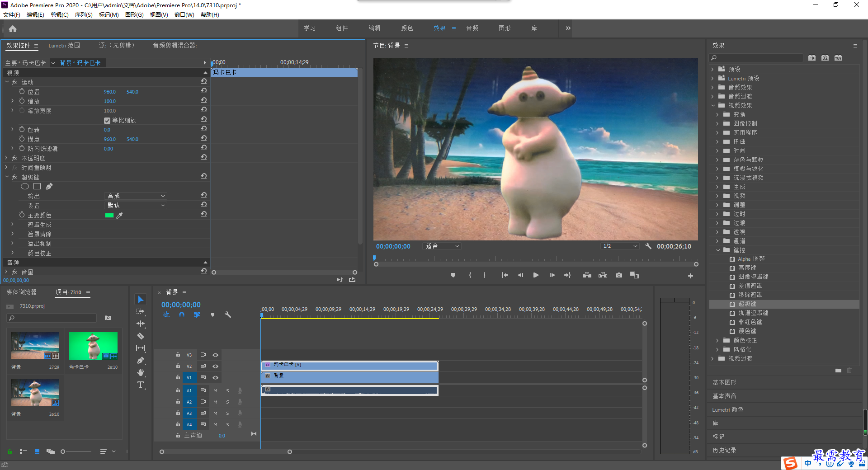Click Go to In point button
The height and width of the screenshot is (470, 868).
[x=505, y=275]
